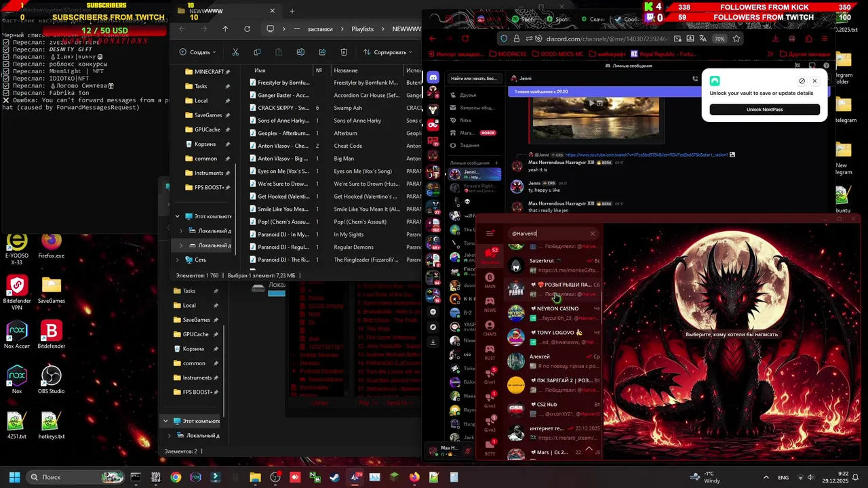Click the Share icon in Explorer toolbar
Viewport: 868px width, 488px height.
(x=322, y=52)
